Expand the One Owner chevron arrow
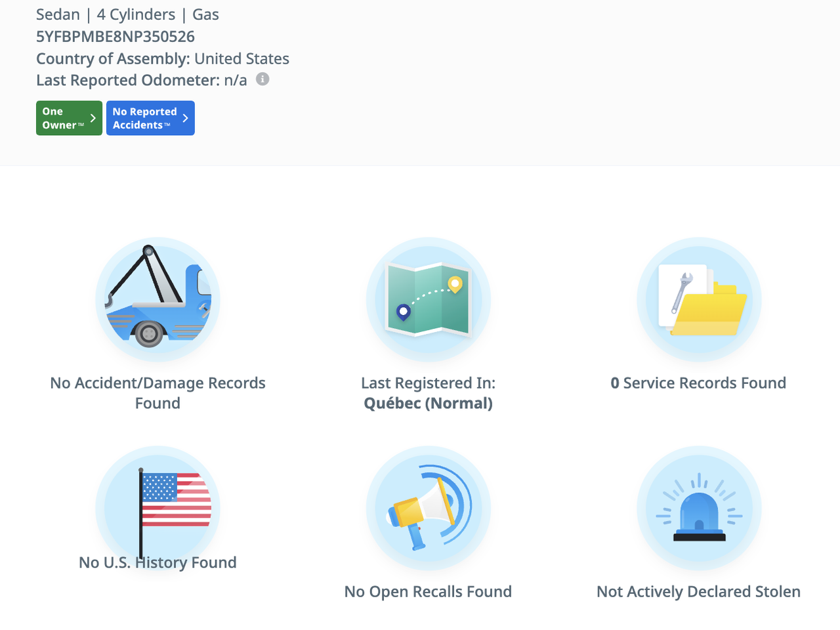Screen dimensions: 840x630 pos(93,118)
